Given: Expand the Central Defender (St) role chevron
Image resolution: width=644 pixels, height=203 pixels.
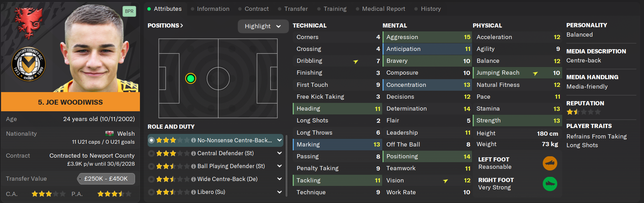Looking at the screenshot, I should point(279,153).
